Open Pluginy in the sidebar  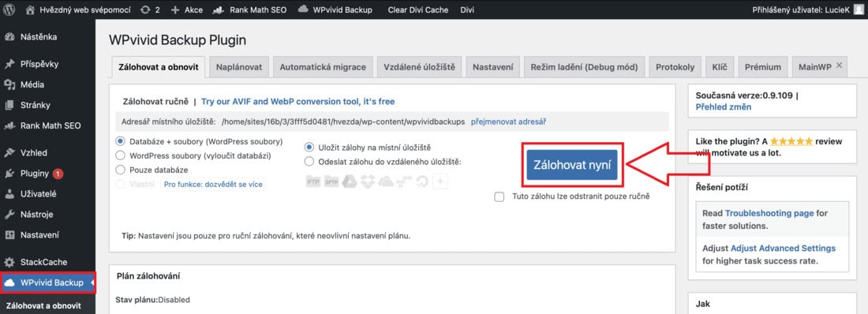[x=35, y=174]
